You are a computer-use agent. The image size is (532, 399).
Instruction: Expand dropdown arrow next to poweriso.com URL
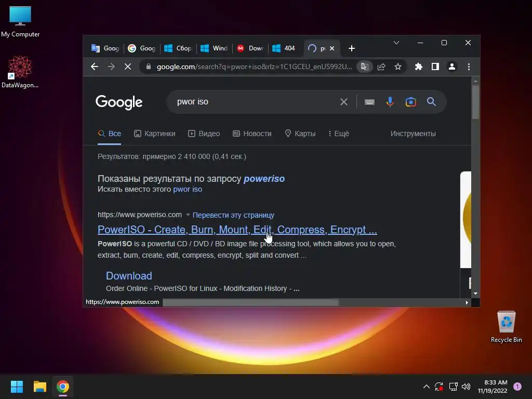[x=188, y=215]
